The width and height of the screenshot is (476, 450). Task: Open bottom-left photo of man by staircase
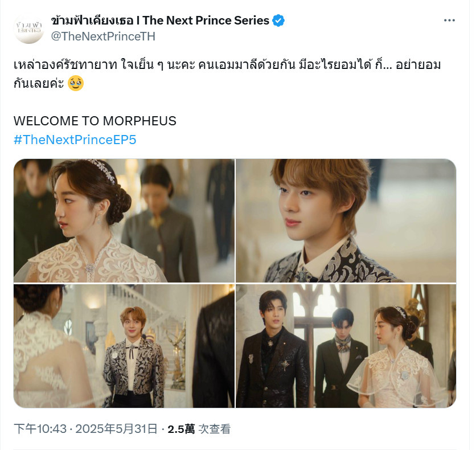point(124,346)
